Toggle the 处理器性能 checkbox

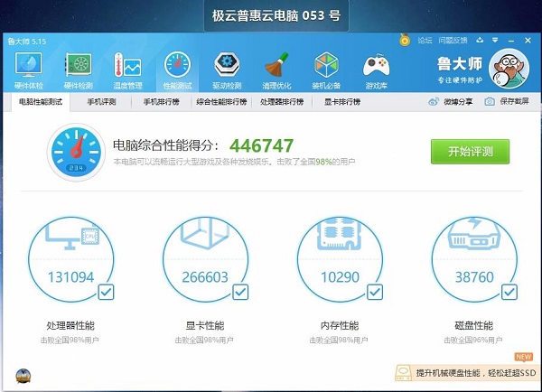106,293
